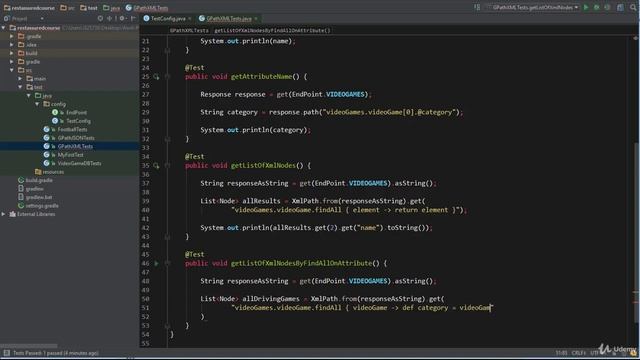This screenshot has width=640, height=360.
Task: Expand the main folder
Action: coord(20,78)
